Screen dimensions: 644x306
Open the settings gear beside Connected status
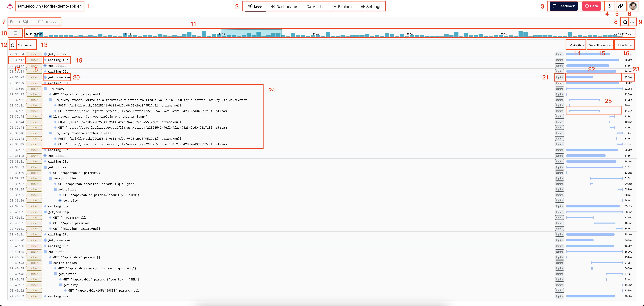click(12, 45)
